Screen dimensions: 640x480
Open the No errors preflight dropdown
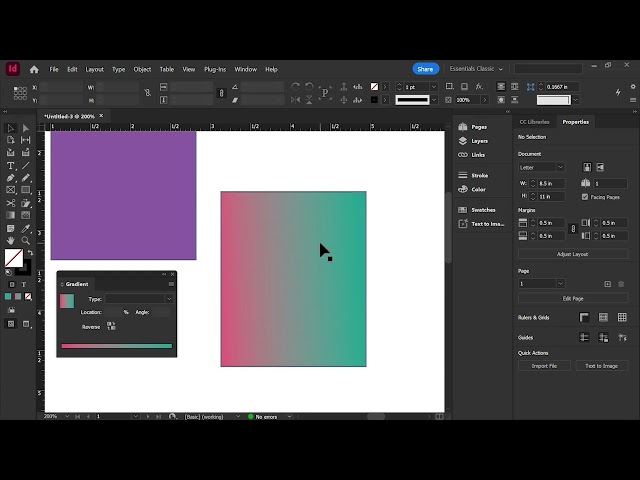[x=289, y=417]
